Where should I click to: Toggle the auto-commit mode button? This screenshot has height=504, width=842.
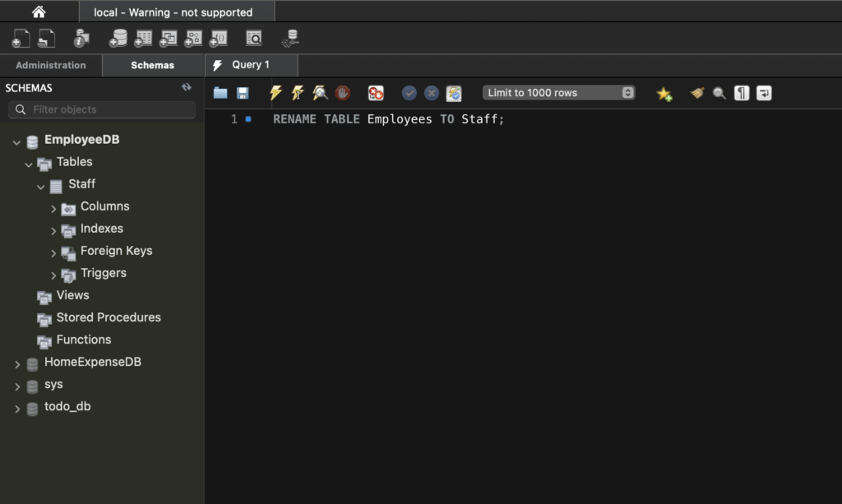[x=454, y=93]
